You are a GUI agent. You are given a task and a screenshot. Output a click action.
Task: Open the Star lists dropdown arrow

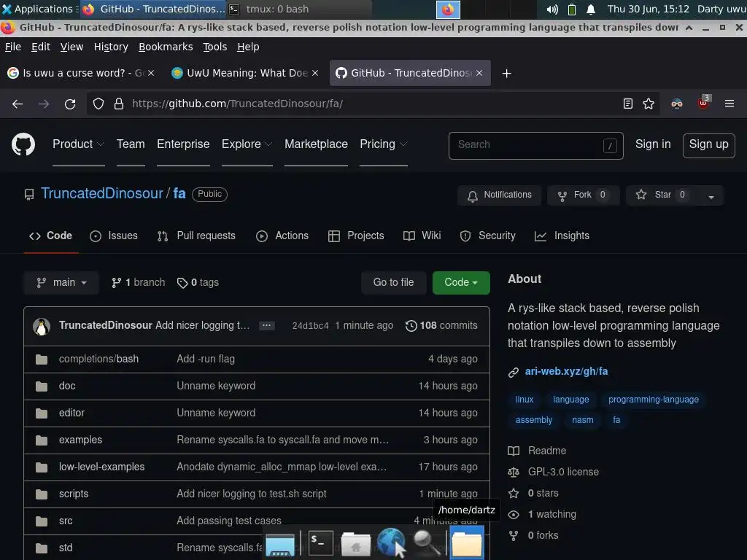[711, 195]
